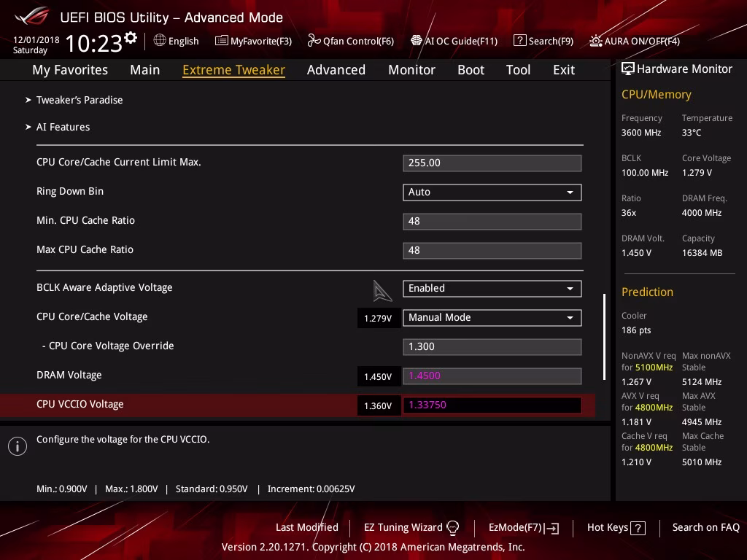747x560 pixels.
Task: Switch to My Favorites tab
Action: 70,70
